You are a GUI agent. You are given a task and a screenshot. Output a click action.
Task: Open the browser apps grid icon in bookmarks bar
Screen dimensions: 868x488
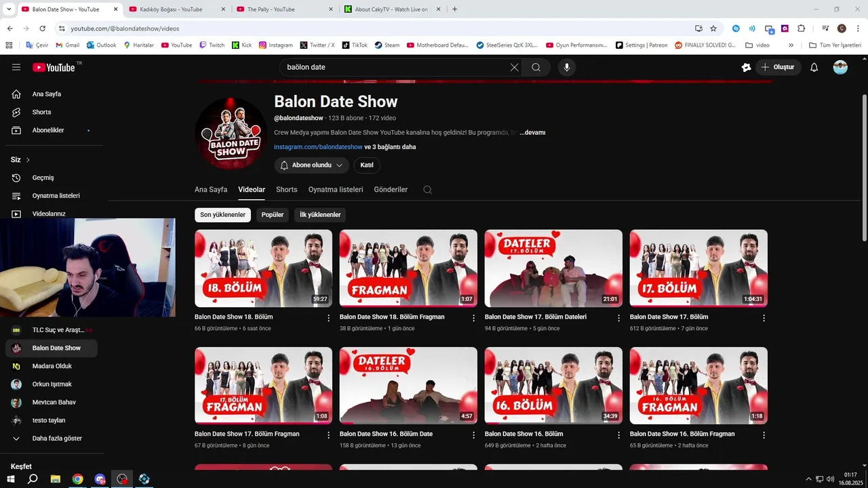point(9,45)
